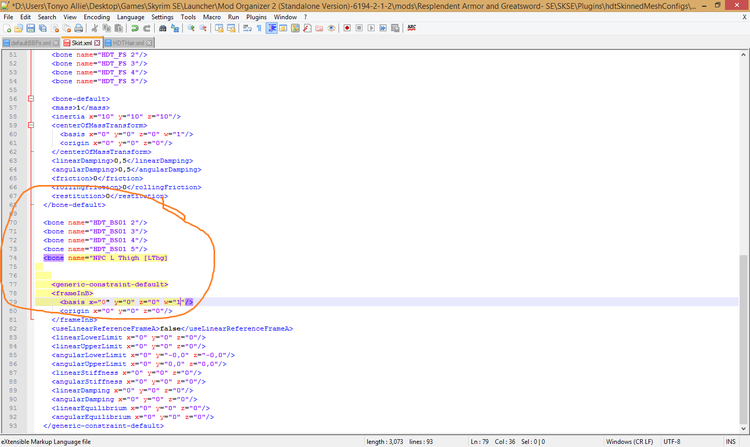Viewport: 750px width, 447px height.
Task: Open the Run menu
Action: (233, 17)
